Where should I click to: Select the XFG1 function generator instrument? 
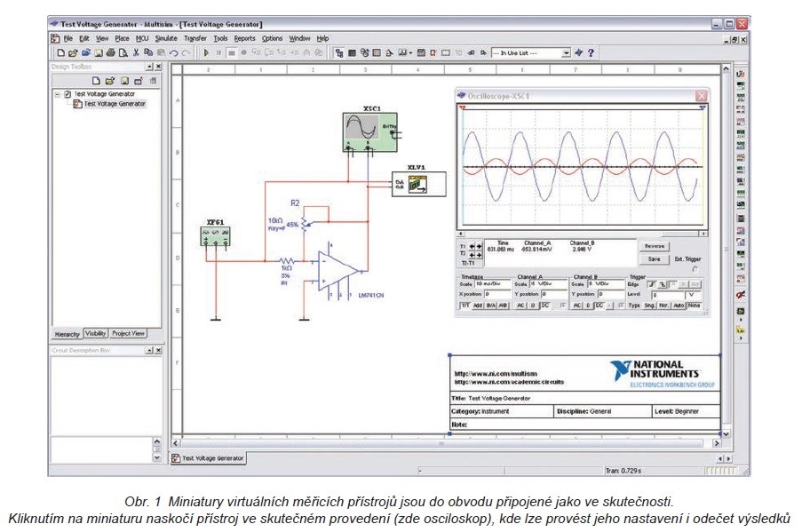click(x=216, y=234)
